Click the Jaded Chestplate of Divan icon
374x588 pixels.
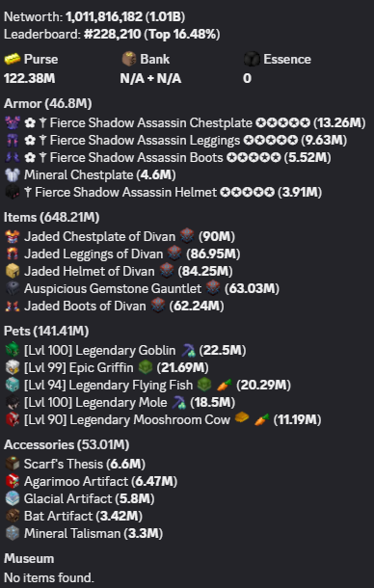[13, 236]
